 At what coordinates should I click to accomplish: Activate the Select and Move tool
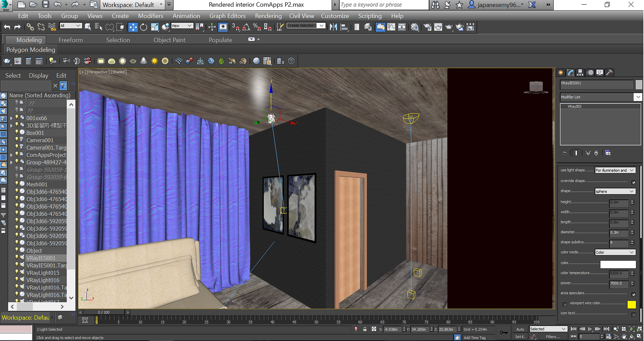(x=133, y=27)
